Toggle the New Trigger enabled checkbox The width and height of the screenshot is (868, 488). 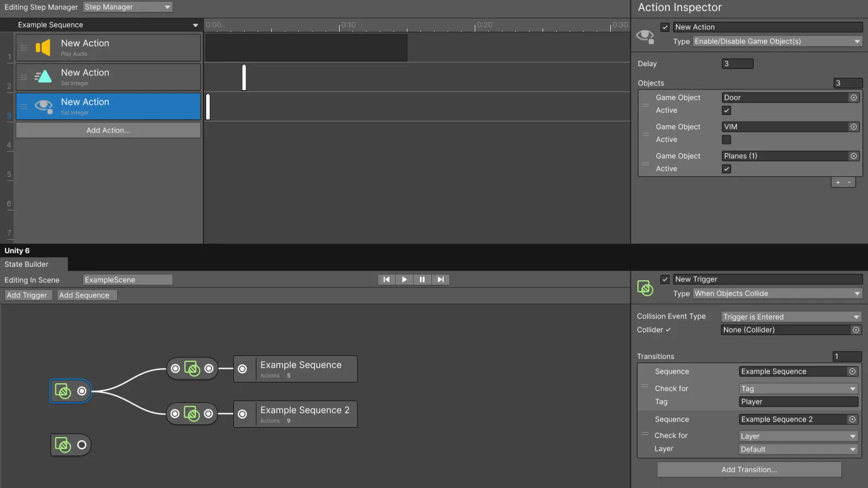(x=665, y=279)
